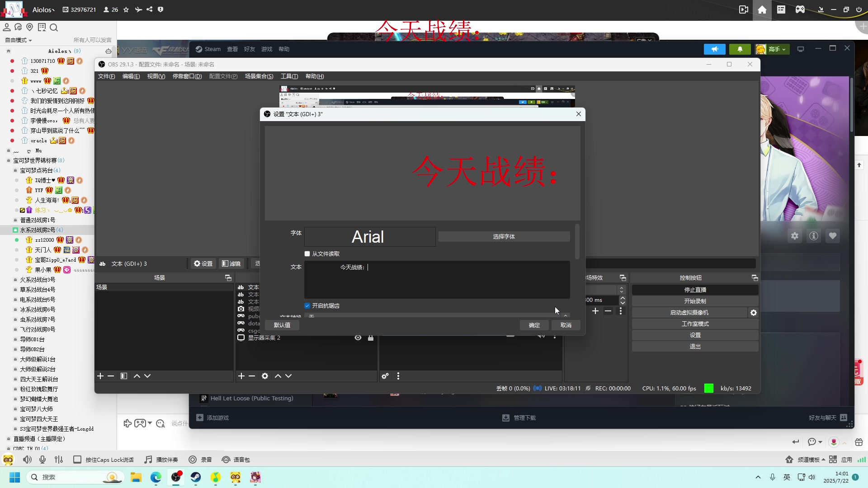Open the text transform dropdown arrow in dialog
Viewport: 868px width, 488px height.
click(x=566, y=316)
